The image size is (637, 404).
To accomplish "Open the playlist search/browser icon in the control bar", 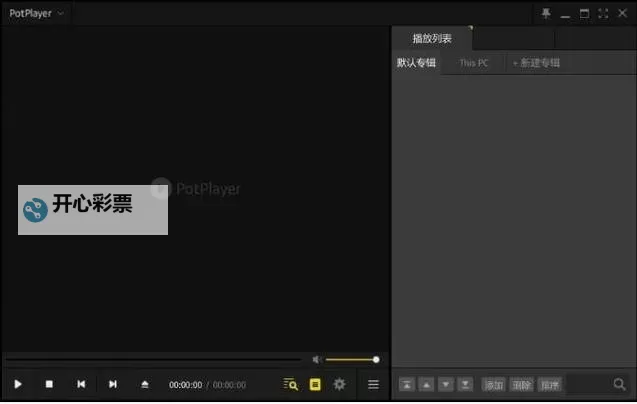I will [x=290, y=384].
